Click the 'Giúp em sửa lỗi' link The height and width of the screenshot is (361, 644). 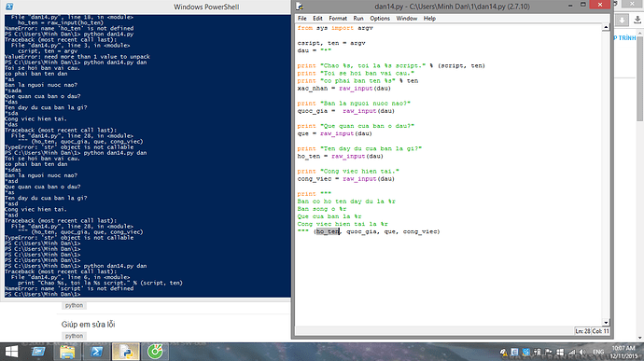88,325
